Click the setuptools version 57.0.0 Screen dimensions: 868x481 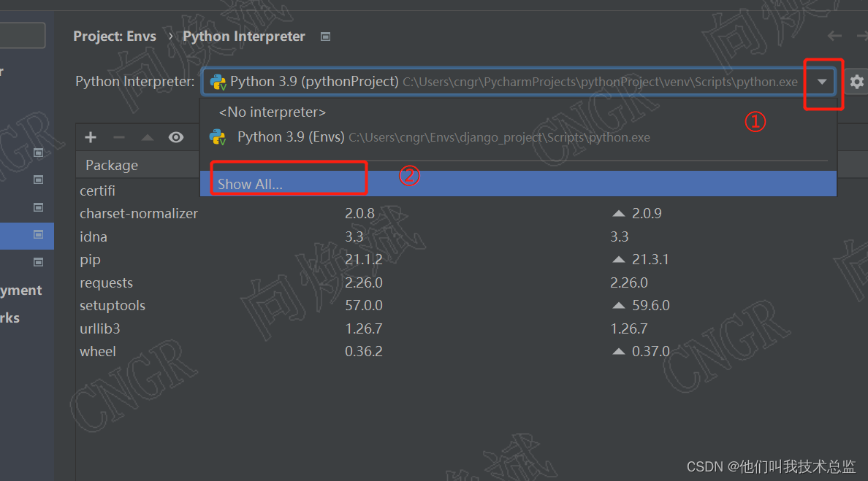(x=364, y=305)
